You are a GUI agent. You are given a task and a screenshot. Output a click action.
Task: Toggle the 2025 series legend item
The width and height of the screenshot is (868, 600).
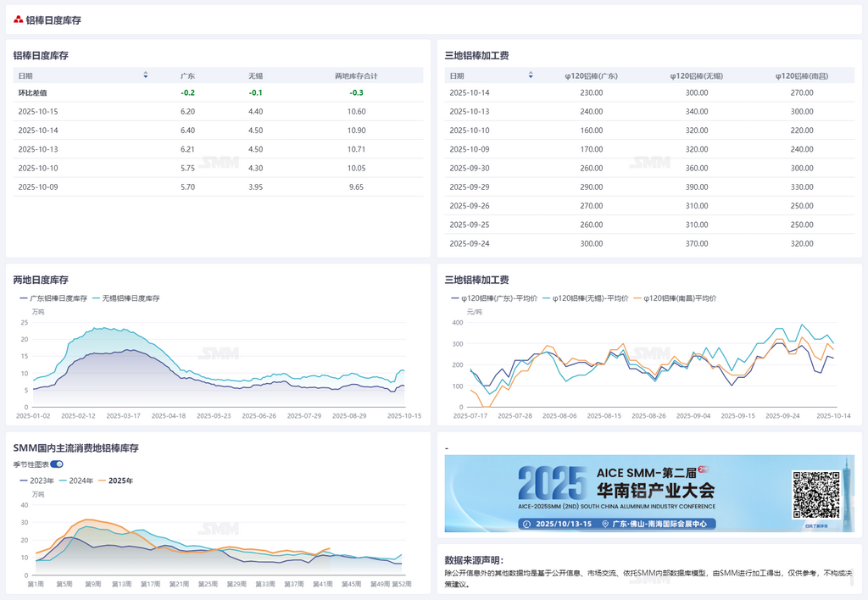(115, 481)
